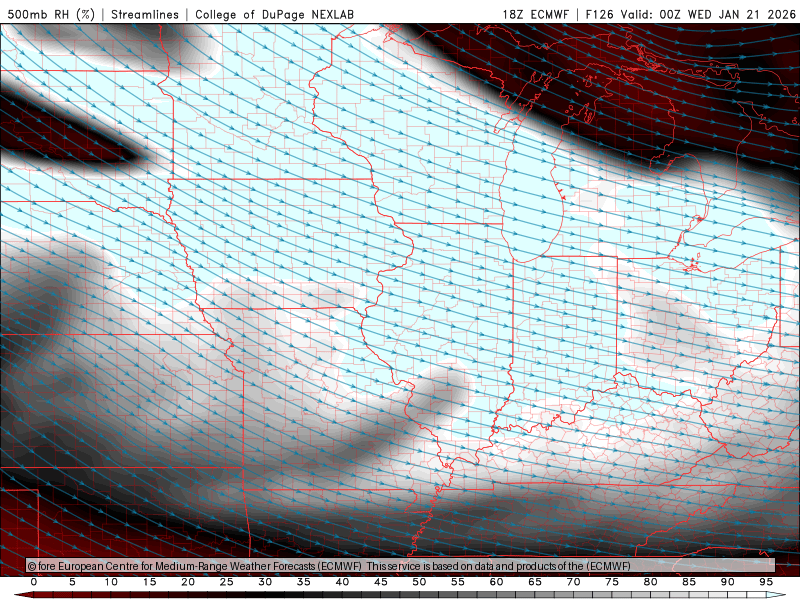Click the '45' humidity scale label
The image size is (800, 600).
point(381,582)
